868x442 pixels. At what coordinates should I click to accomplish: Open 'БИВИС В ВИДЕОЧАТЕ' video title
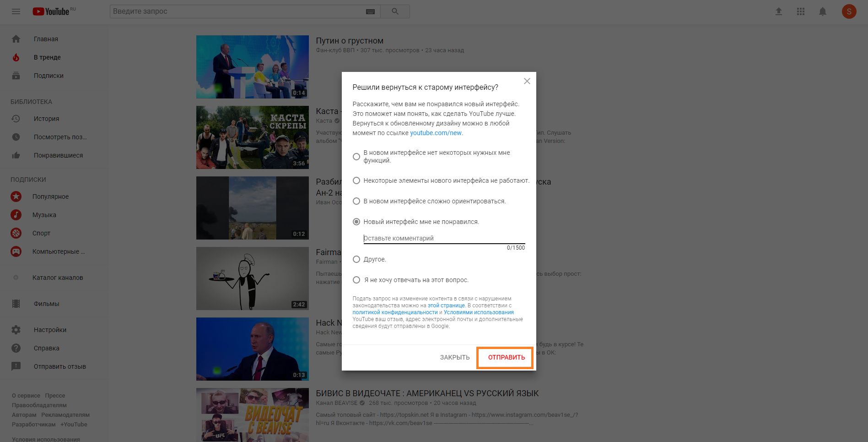427,393
